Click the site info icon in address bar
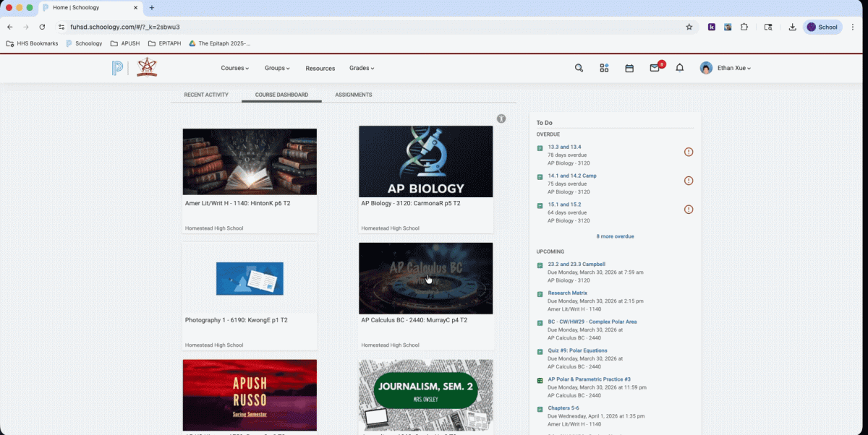Screen dimensions: 868x435 point(61,27)
